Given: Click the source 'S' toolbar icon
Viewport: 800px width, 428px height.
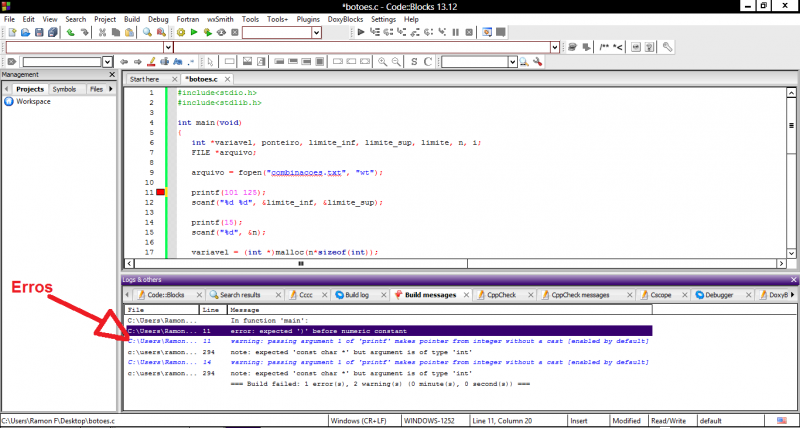Looking at the screenshot, I should point(414,62).
